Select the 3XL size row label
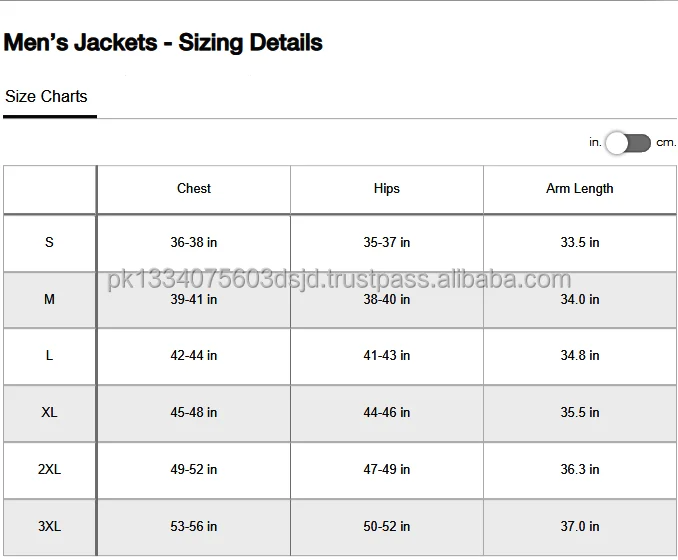 click(49, 526)
